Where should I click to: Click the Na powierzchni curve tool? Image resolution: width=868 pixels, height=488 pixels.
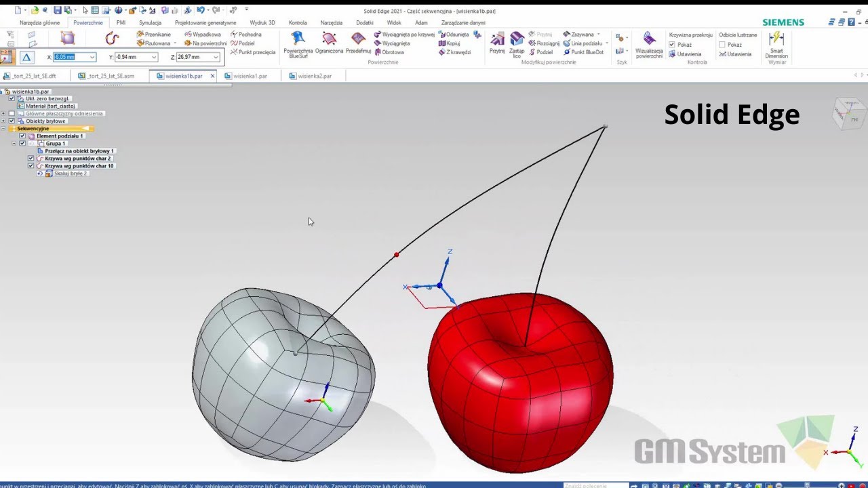coord(205,43)
